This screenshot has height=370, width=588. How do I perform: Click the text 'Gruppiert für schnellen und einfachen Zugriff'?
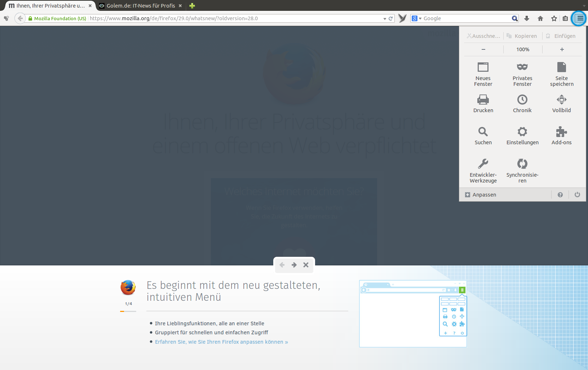pyautogui.click(x=212, y=332)
